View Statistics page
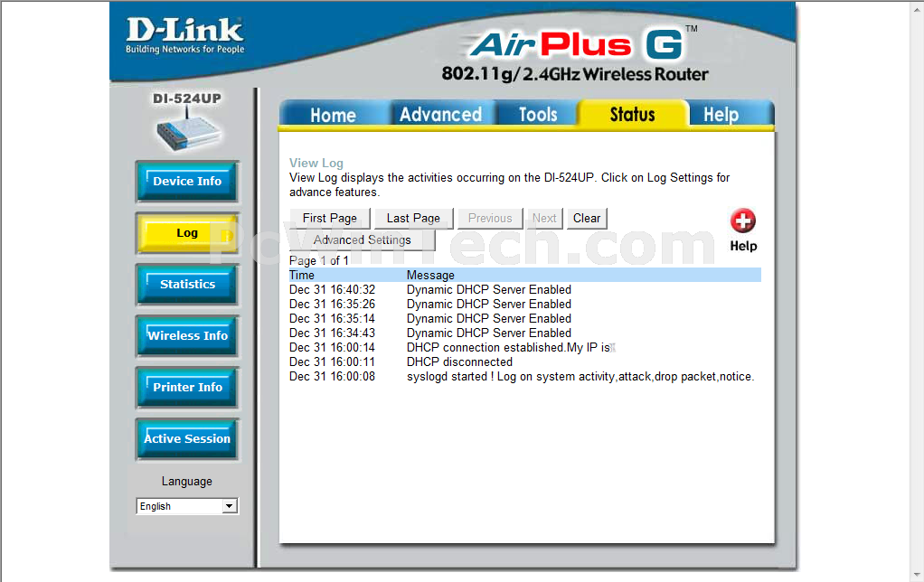The width and height of the screenshot is (924, 582). [x=187, y=284]
